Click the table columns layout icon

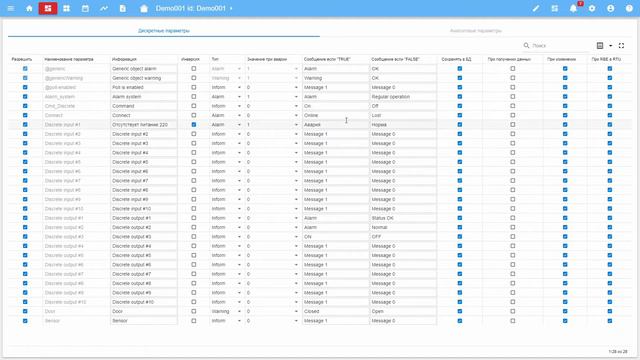tap(600, 45)
